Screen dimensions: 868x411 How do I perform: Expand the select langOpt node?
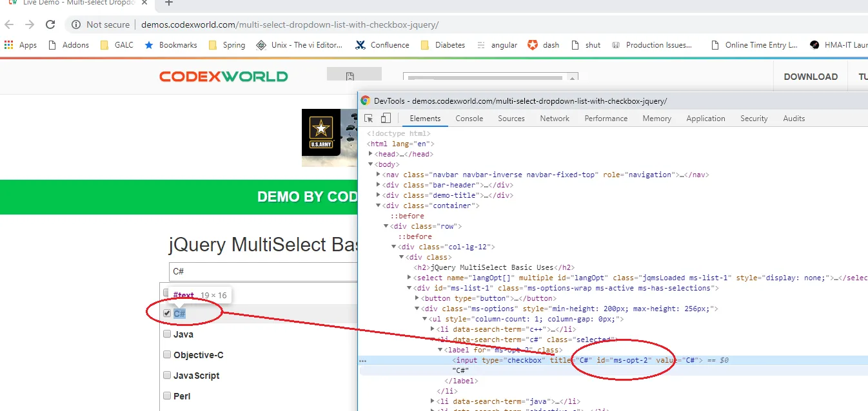pyautogui.click(x=409, y=278)
